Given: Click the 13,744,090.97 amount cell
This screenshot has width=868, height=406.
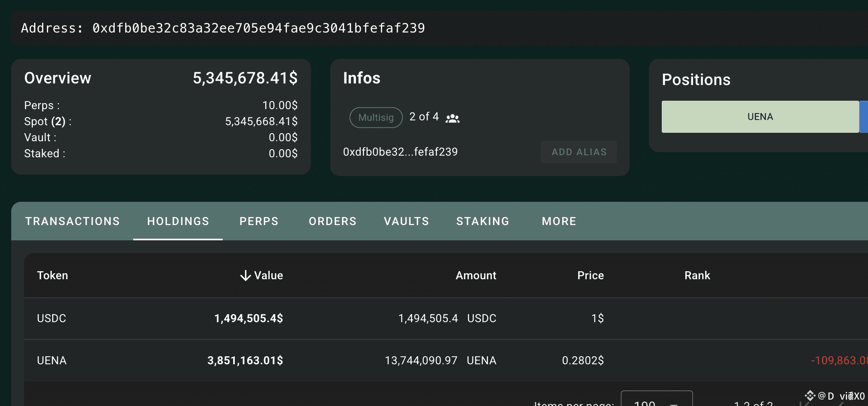Looking at the screenshot, I should point(421,361).
